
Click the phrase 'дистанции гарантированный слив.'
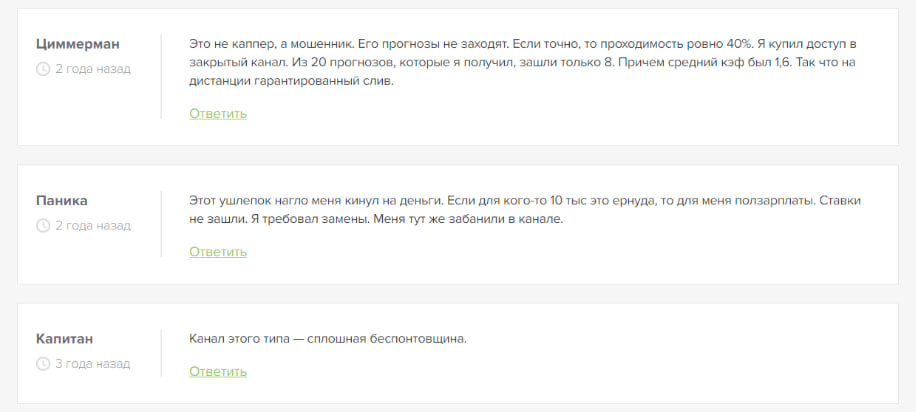point(291,81)
